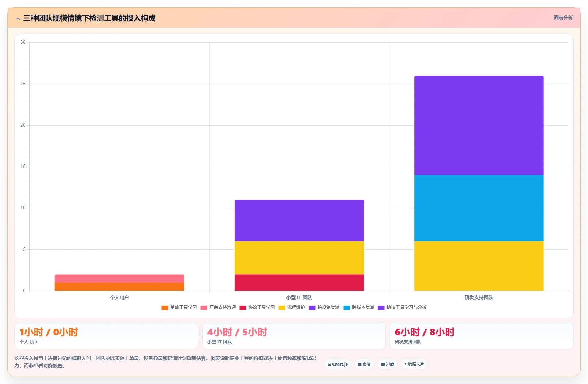
Task: Click the blue segment of the 研发支持团队 bar
Action: [479, 208]
